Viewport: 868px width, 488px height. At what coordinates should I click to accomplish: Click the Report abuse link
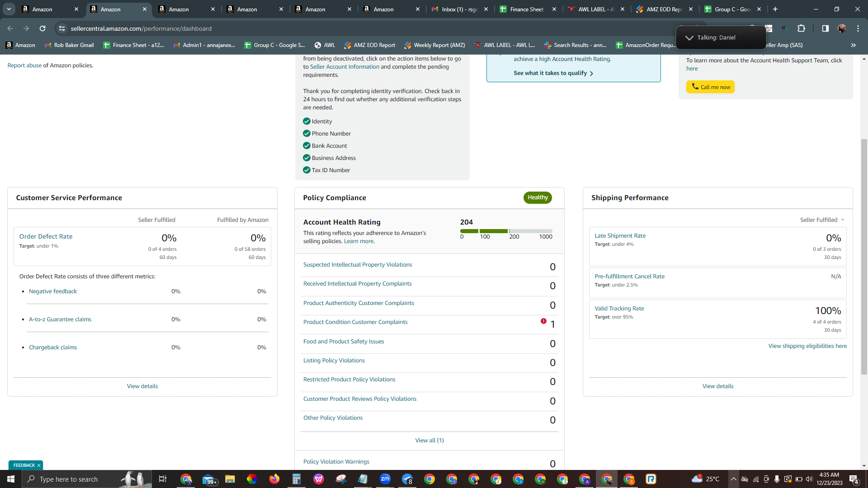pos(24,66)
